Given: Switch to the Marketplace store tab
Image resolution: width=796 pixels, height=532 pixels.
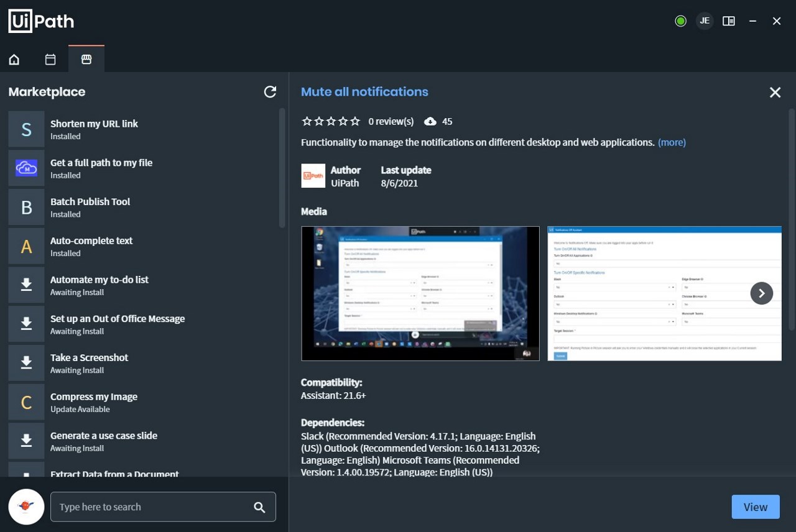Looking at the screenshot, I should (x=86, y=60).
